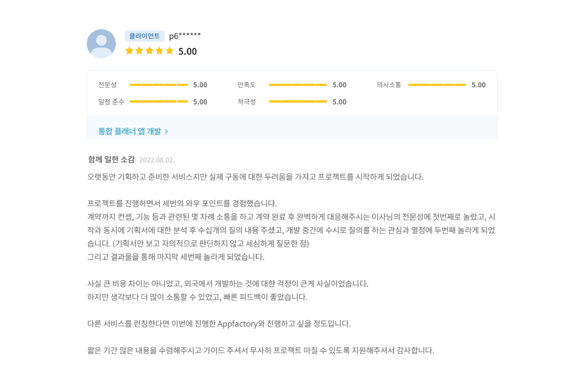Click the 전문성 rating bar
The width and height of the screenshot is (588, 382).
tap(159, 85)
